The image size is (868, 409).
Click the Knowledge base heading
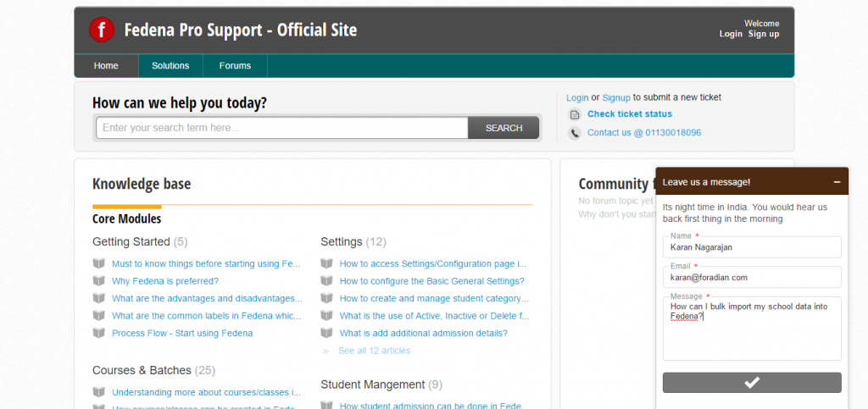pos(142,184)
